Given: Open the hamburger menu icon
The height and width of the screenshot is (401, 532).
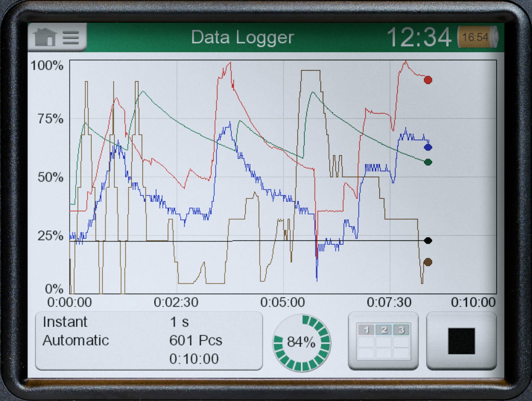Looking at the screenshot, I should (x=71, y=38).
